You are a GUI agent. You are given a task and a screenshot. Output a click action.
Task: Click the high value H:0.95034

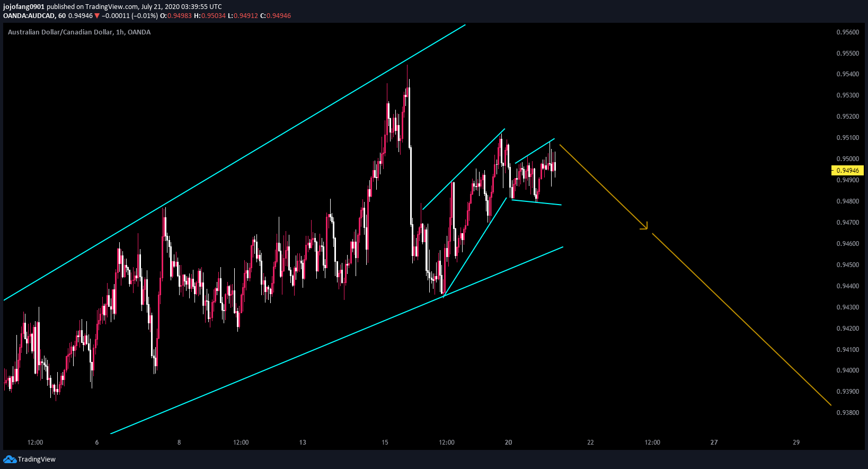pyautogui.click(x=210, y=16)
